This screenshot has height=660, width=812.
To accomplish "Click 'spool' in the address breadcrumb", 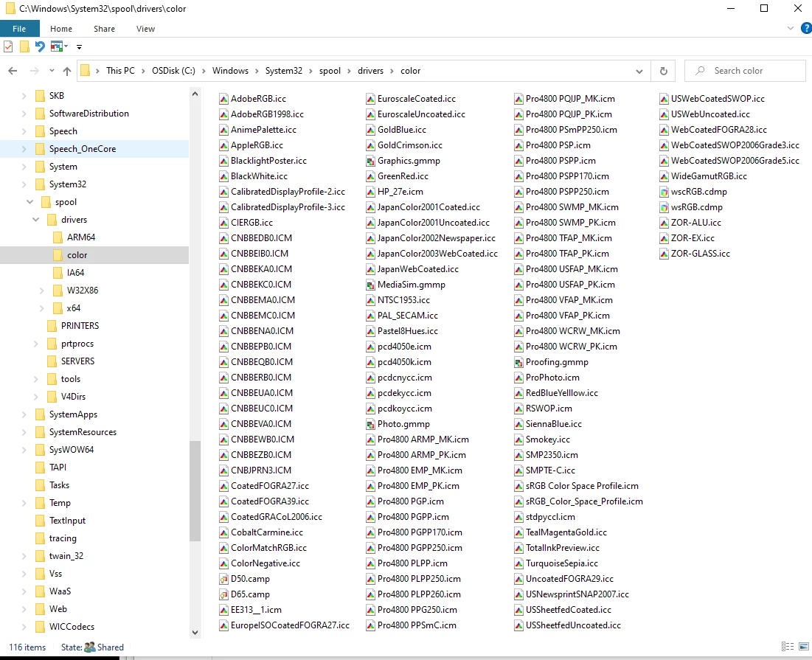I will 330,71.
